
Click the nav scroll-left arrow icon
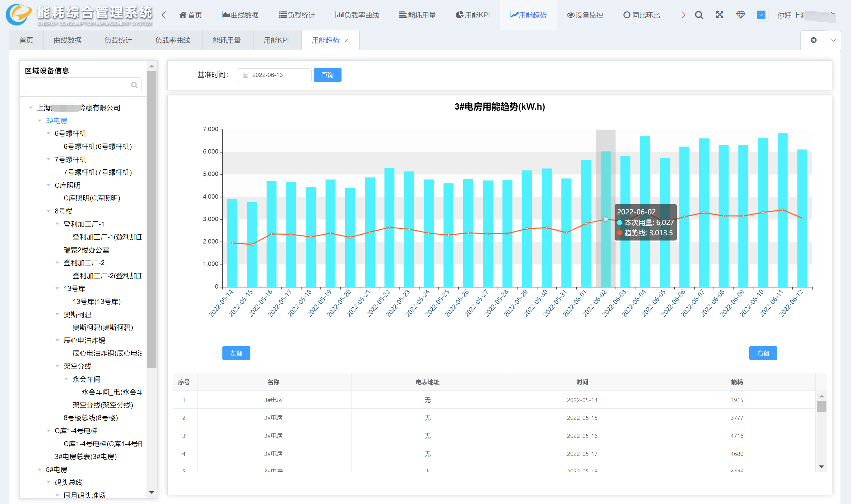[164, 15]
